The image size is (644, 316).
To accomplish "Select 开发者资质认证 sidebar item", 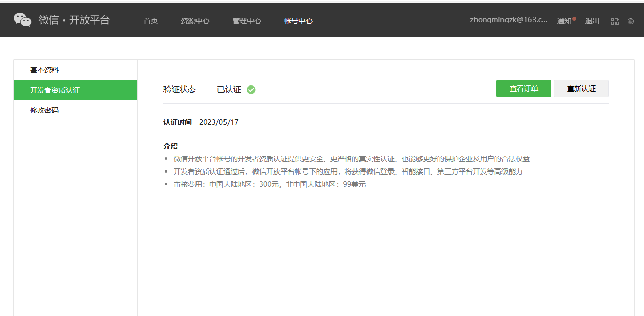I will pyautogui.click(x=75, y=90).
